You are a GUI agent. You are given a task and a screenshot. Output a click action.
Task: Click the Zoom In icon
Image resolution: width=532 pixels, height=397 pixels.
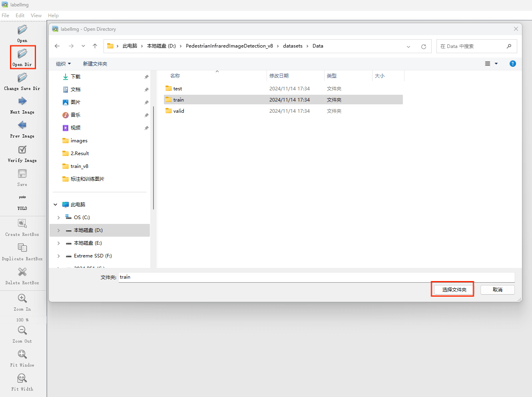tap(22, 299)
